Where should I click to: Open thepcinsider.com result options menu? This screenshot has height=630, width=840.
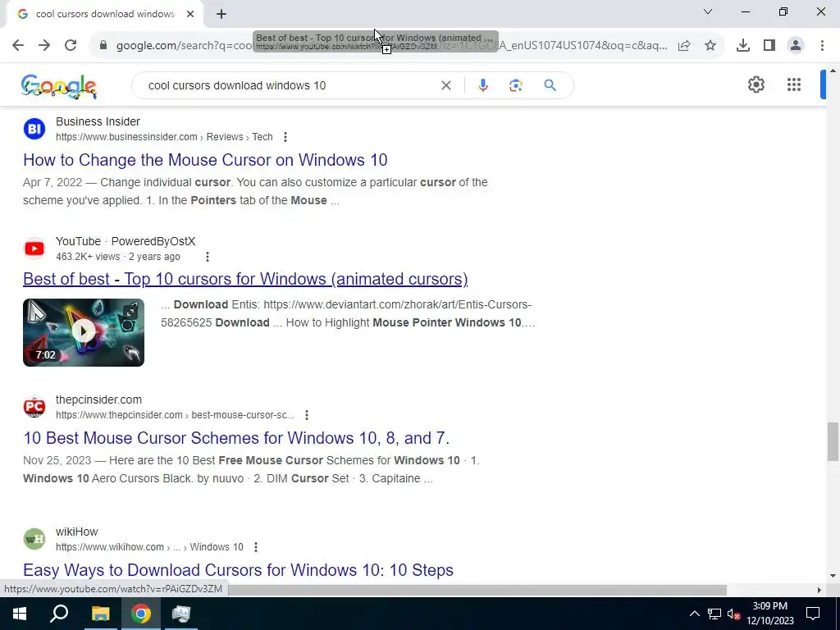(x=307, y=414)
